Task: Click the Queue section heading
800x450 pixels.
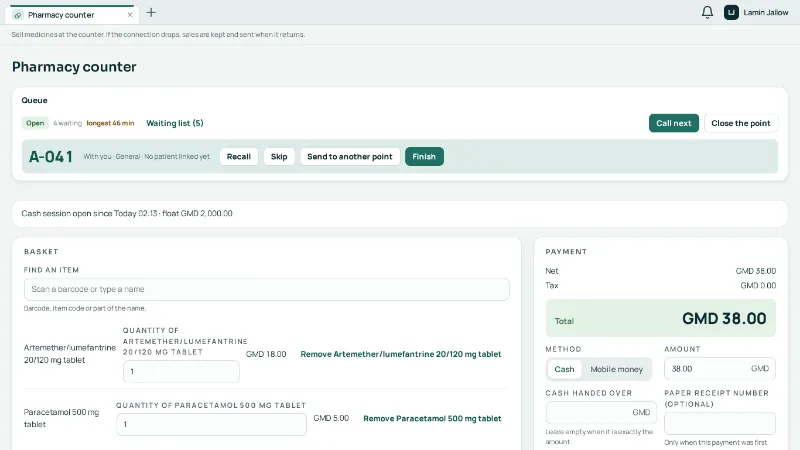Action: (x=34, y=100)
